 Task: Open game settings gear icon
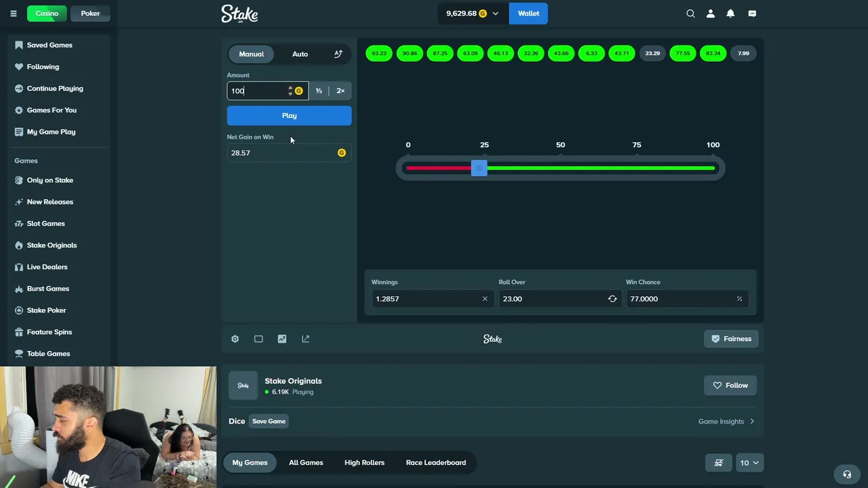pos(235,339)
